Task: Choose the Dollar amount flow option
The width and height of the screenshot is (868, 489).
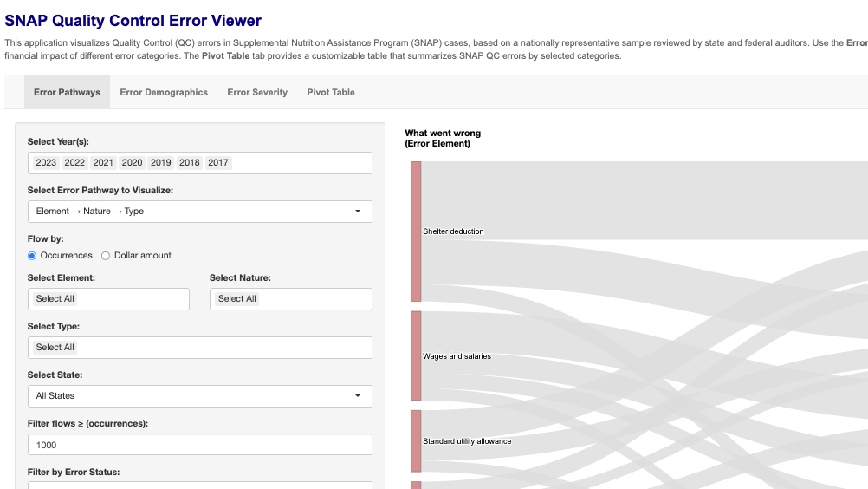Action: pyautogui.click(x=107, y=256)
